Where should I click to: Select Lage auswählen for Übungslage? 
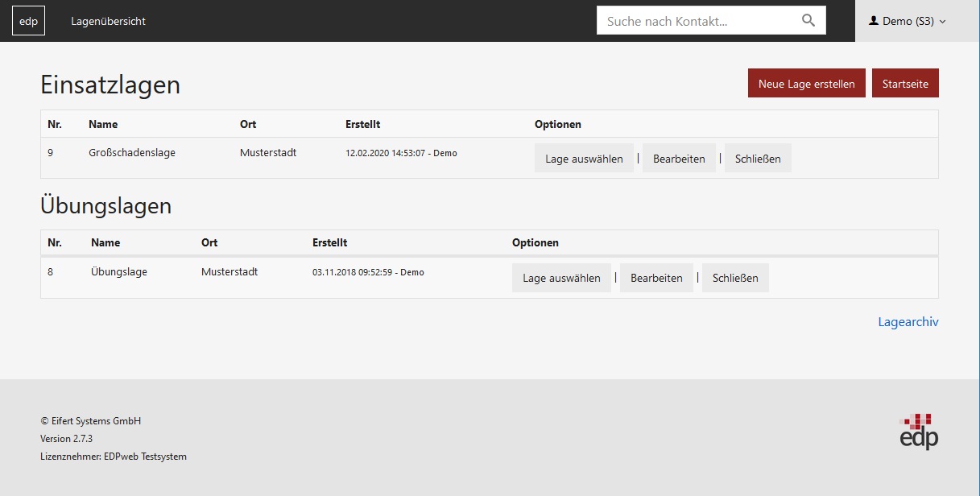(561, 278)
